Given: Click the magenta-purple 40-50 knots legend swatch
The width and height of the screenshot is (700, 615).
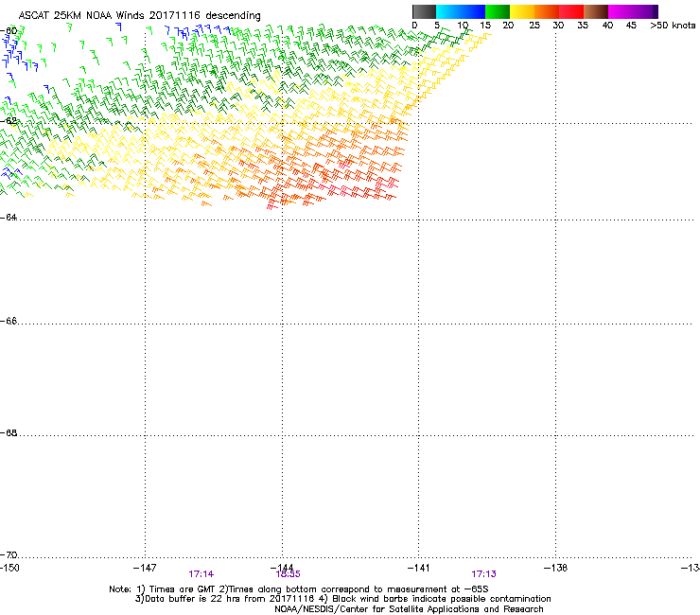Looking at the screenshot, I should pos(633,11).
